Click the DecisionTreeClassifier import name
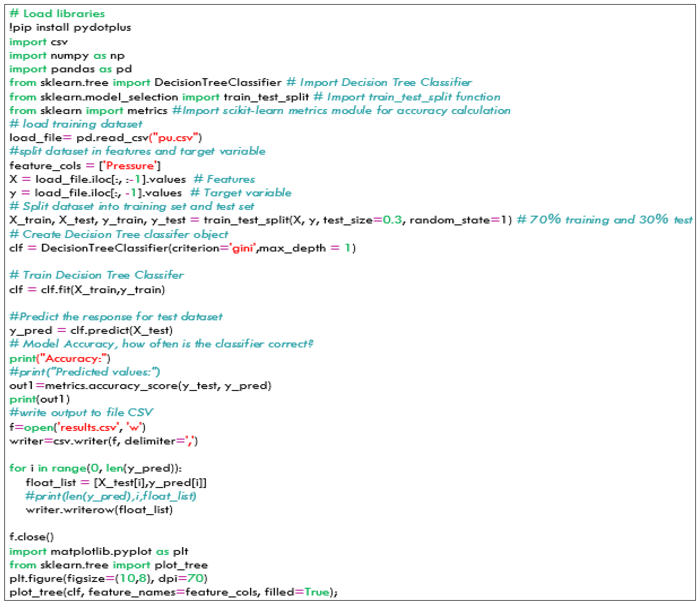Screen dimensions: 700x606 (217, 83)
